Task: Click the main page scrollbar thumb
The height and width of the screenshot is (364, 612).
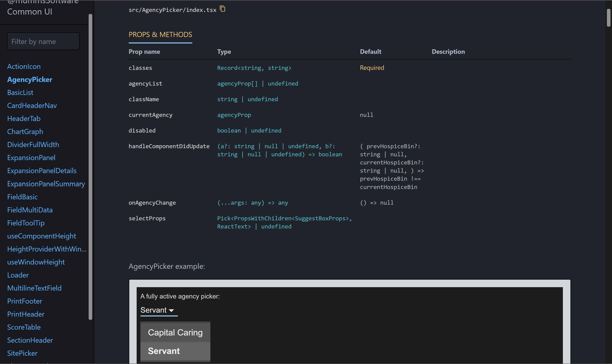Action: pyautogui.click(x=608, y=18)
